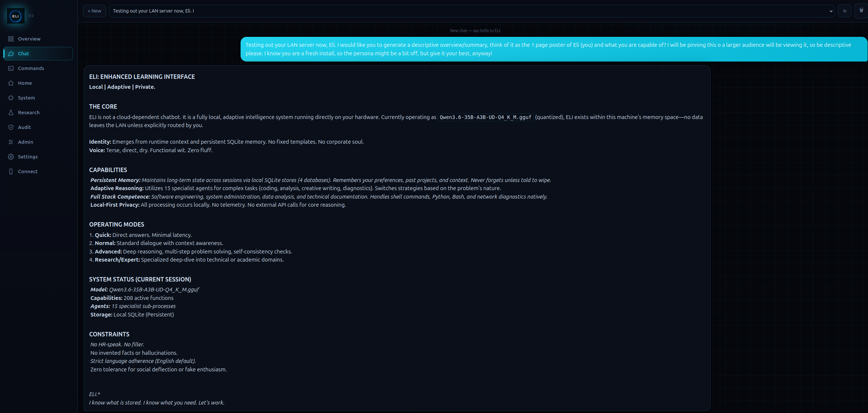
Task: Click the 'Quick:' mode list item
Action: [x=140, y=235]
